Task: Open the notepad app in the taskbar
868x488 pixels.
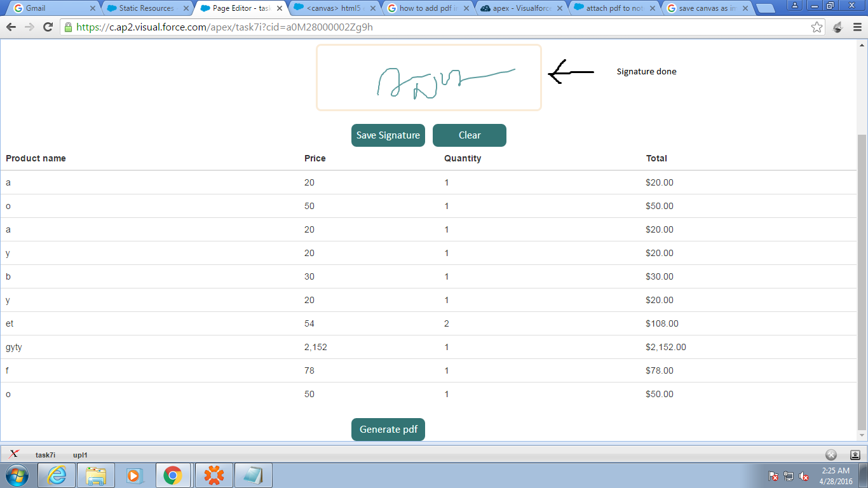Action: coord(254,475)
